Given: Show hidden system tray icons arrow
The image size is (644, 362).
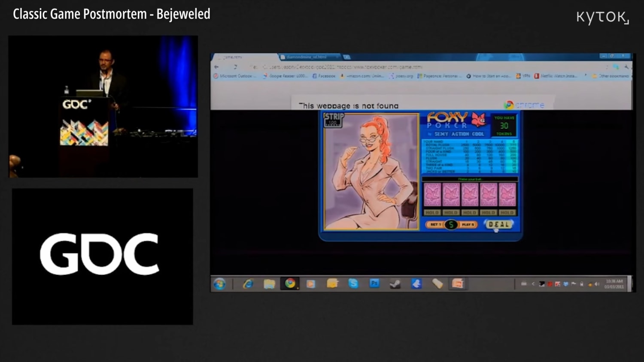Looking at the screenshot, I should (533, 284).
